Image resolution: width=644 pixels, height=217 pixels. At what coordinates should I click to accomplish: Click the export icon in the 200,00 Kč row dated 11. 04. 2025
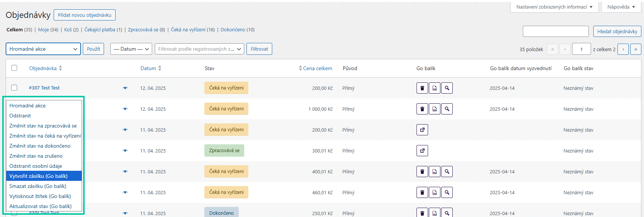tap(422, 130)
